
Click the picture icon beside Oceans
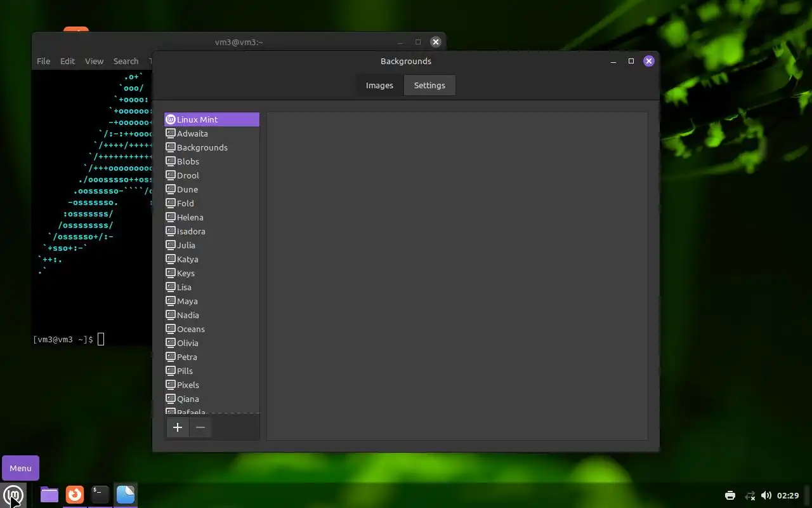click(170, 329)
